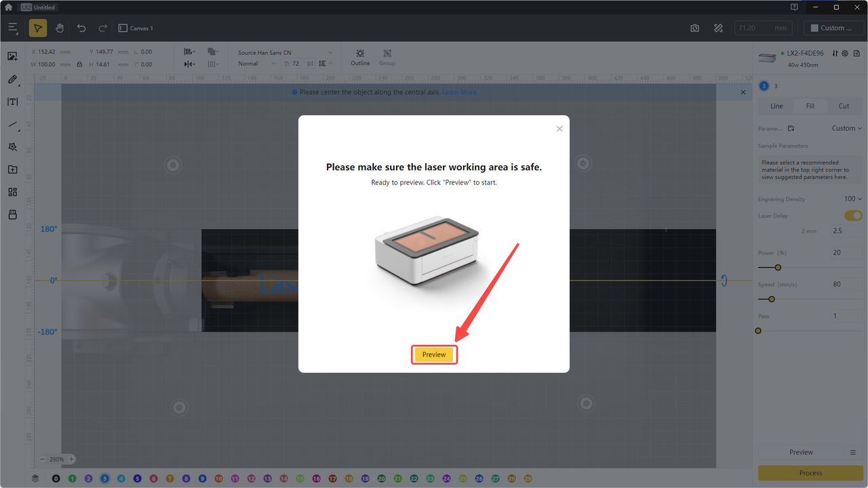Open the measure tool with ruler icon
Viewport: 868px width, 488px height.
click(719, 28)
